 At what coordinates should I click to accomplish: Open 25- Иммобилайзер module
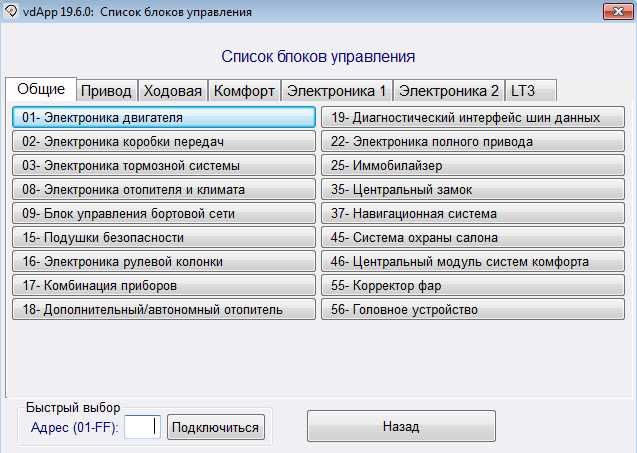pos(473,165)
